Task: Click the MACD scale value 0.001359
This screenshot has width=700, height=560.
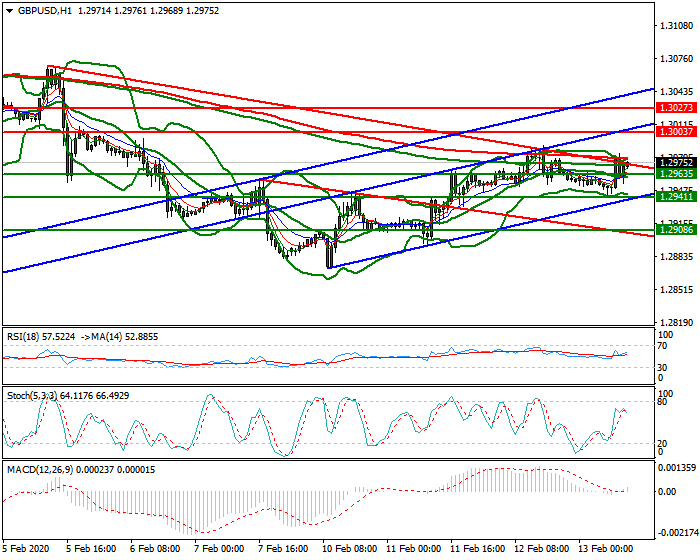Action: pos(677,468)
